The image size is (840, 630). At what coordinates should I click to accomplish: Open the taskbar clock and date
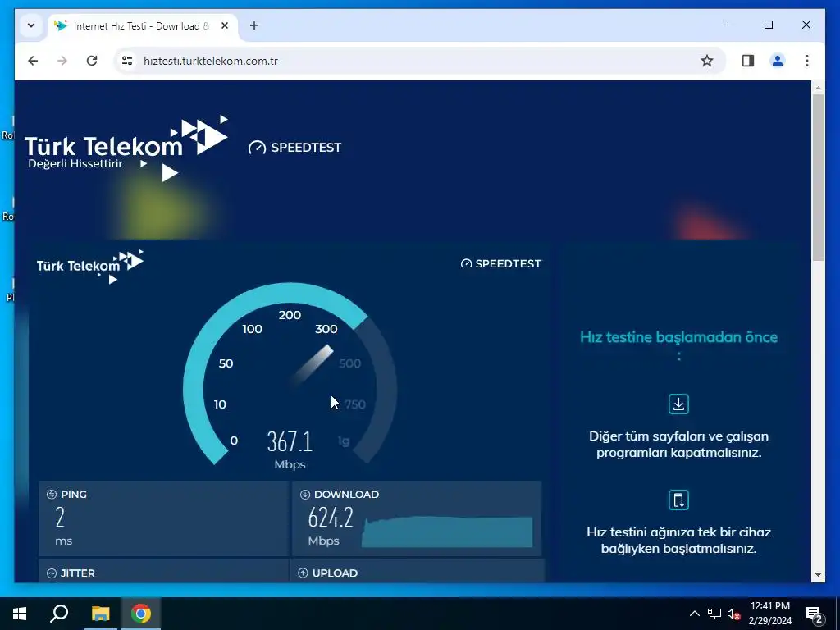point(769,614)
